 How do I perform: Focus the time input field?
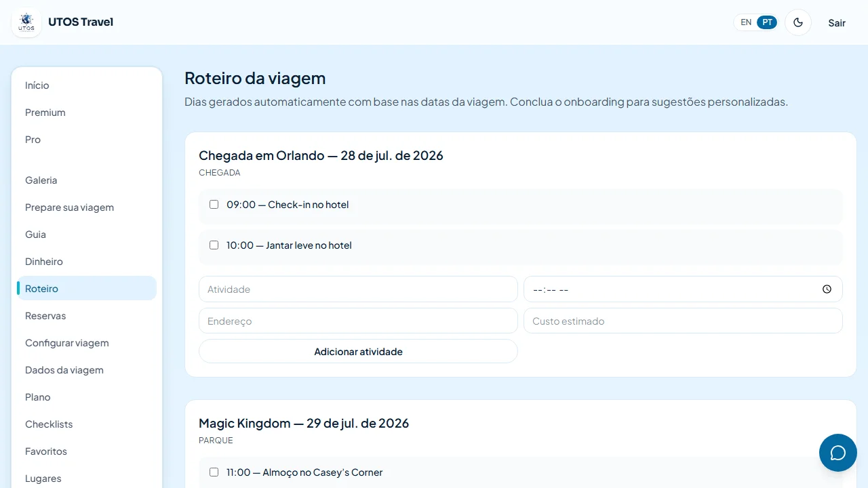pyautogui.click(x=683, y=289)
